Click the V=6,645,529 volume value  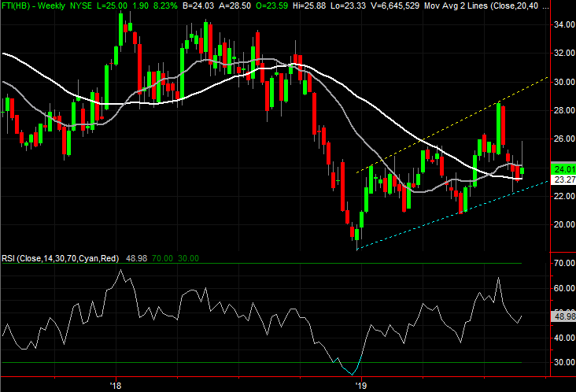pos(394,6)
